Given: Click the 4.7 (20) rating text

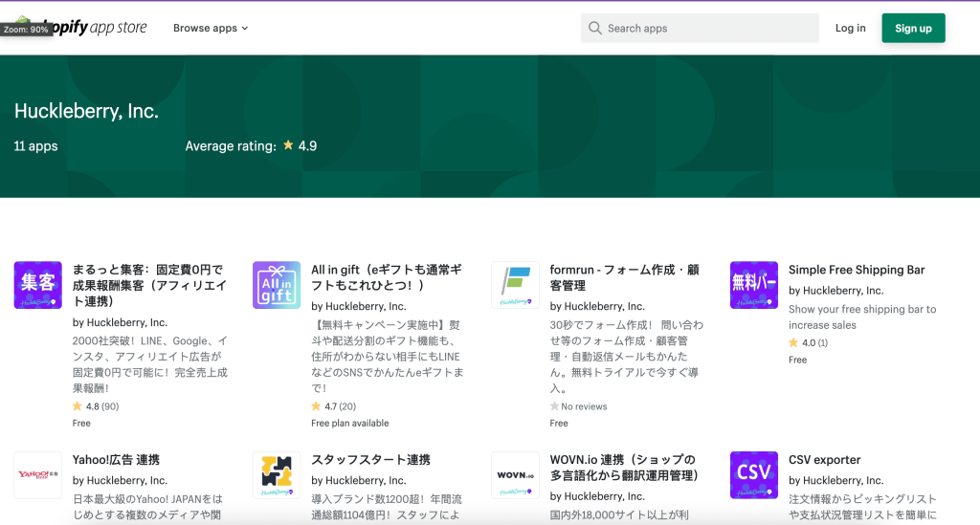Looking at the screenshot, I should click(x=340, y=406).
